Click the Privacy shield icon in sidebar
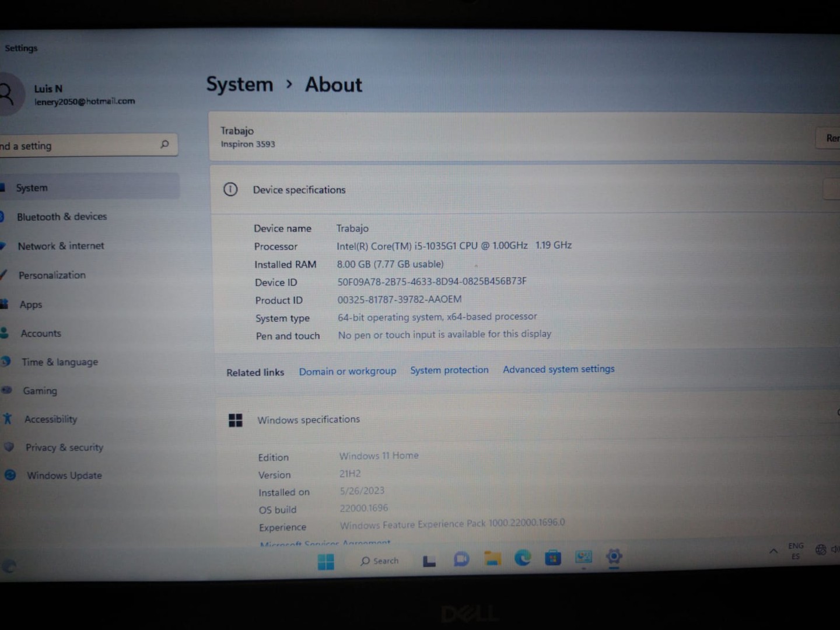Viewport: 840px width, 630px height. click(x=9, y=447)
